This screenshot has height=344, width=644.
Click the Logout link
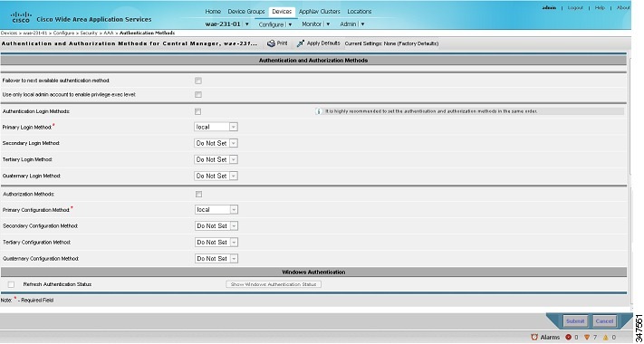pos(575,8)
